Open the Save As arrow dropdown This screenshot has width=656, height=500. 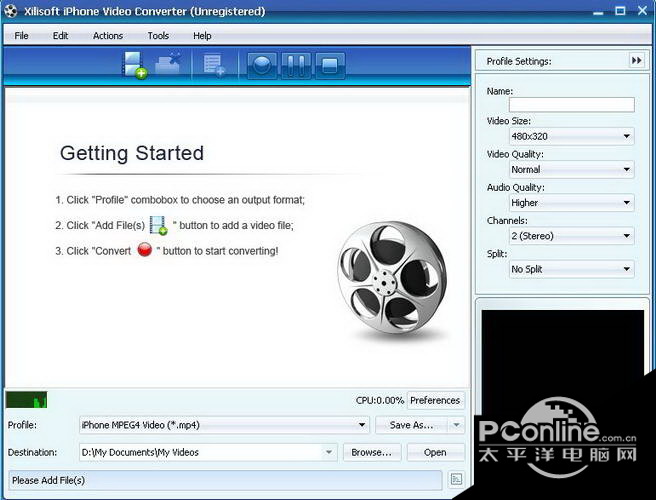coord(456,425)
